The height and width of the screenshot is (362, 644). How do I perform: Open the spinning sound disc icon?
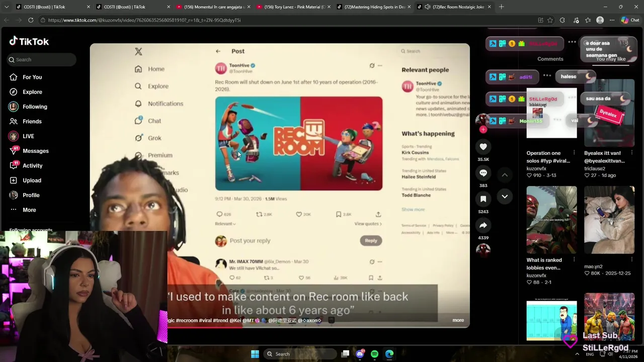click(483, 249)
